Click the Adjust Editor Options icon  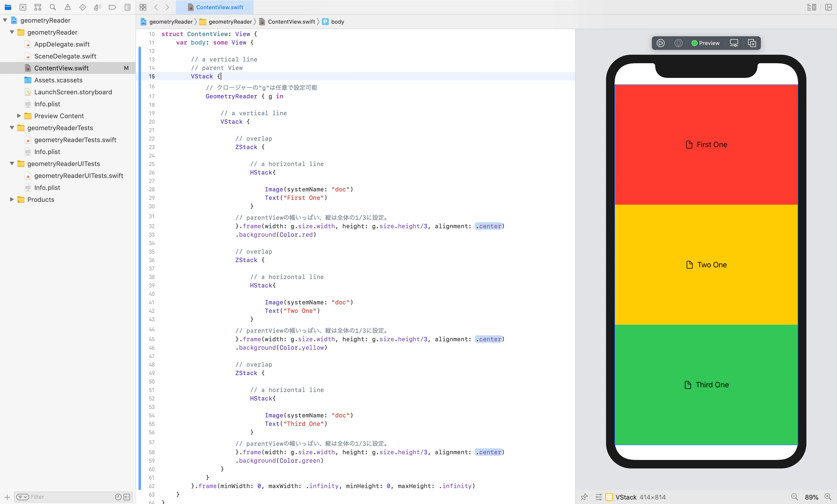click(811, 7)
